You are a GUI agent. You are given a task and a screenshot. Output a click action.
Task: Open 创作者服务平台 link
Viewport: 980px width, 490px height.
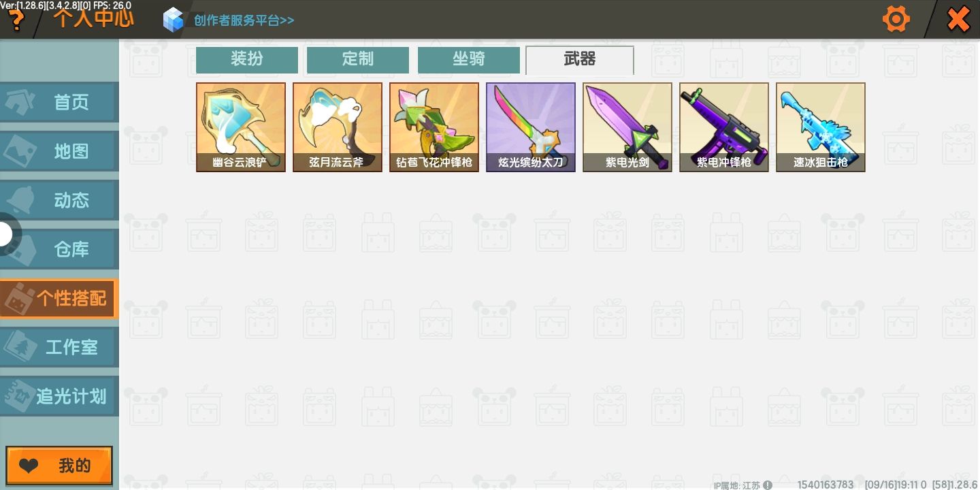pyautogui.click(x=244, y=20)
